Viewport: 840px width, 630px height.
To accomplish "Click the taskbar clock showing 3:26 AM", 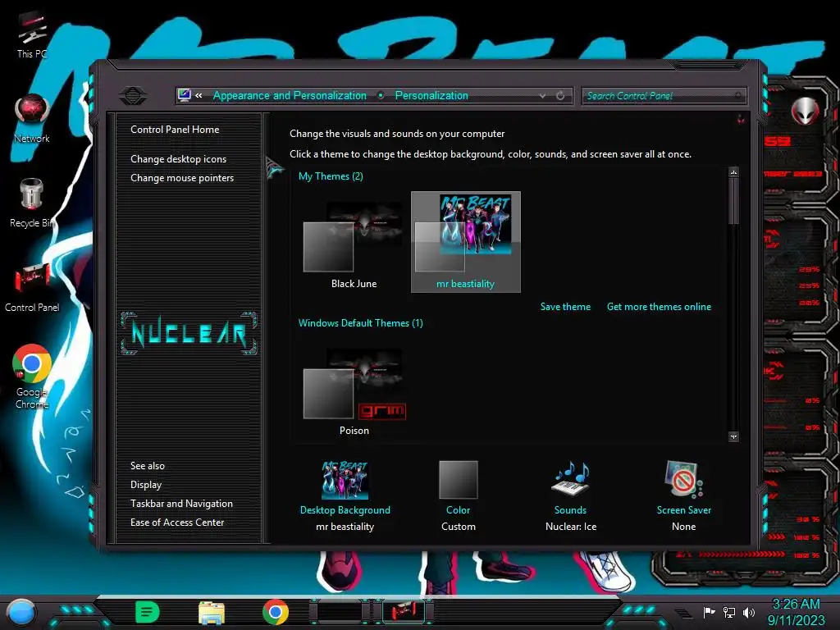I will pos(796,612).
